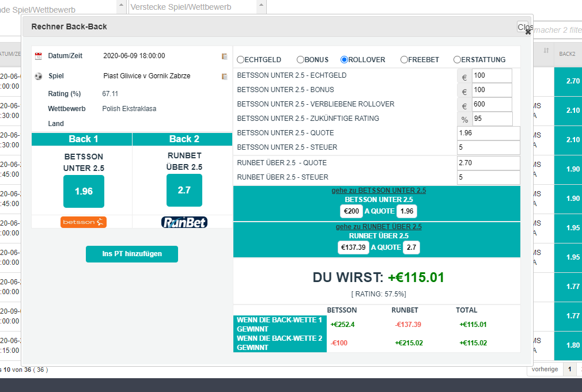Click the €200 stake value
This screenshot has height=392, width=582.
[352, 211]
